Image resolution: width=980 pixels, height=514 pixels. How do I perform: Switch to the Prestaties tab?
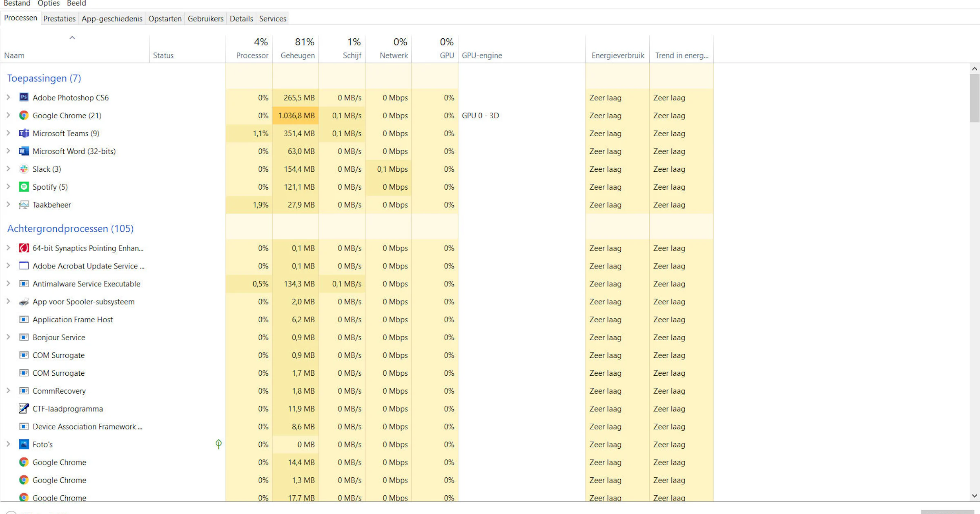(59, 18)
